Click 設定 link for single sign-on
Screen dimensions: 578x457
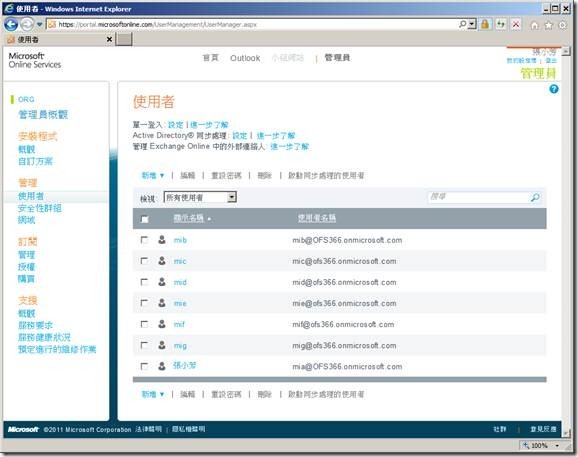coord(175,125)
